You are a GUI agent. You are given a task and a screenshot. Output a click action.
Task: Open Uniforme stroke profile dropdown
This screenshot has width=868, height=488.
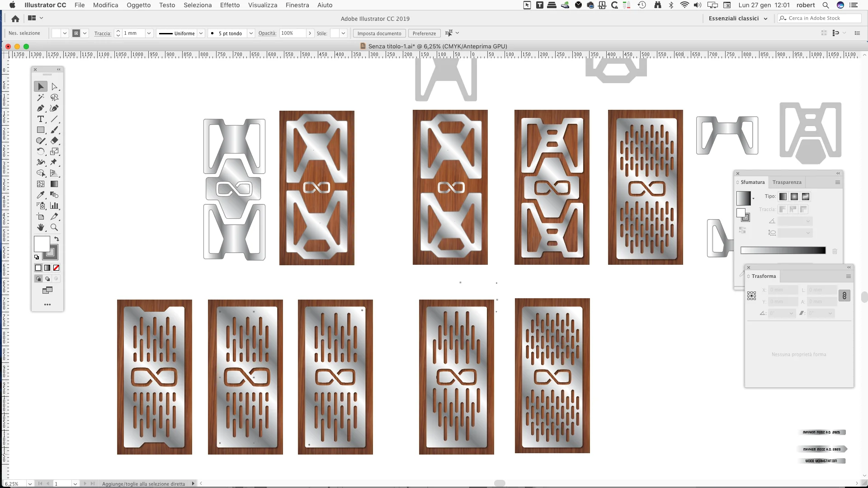pos(201,33)
